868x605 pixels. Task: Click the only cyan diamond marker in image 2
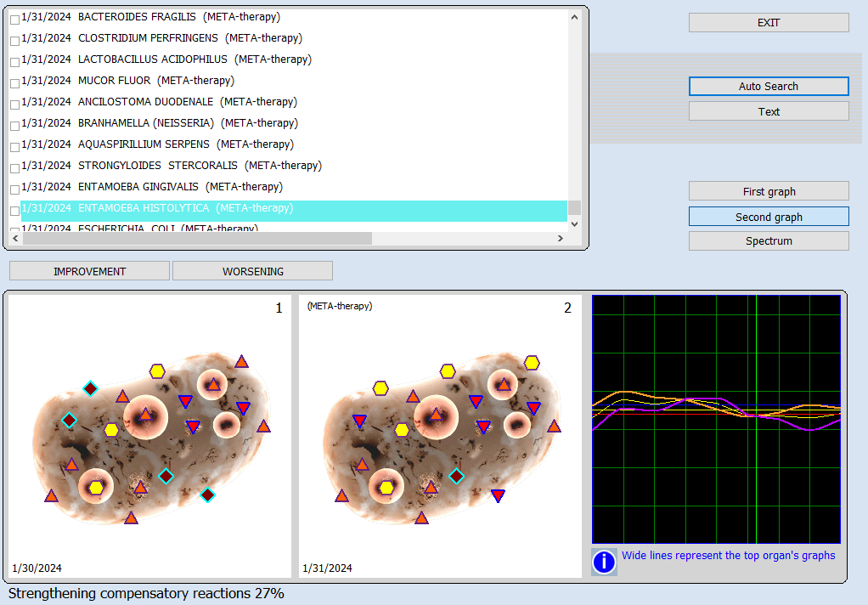click(457, 476)
